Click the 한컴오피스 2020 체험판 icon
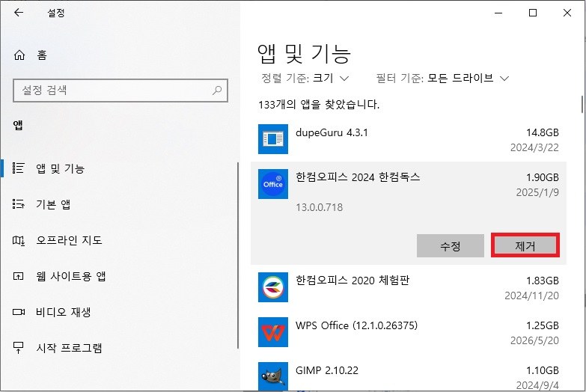The image size is (586, 392). pyautogui.click(x=273, y=287)
